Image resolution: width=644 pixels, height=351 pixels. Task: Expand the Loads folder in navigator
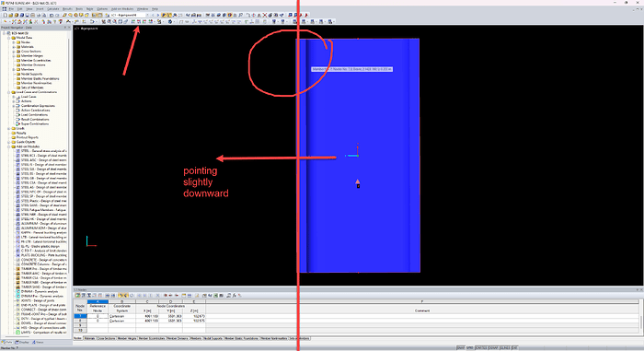[8, 128]
